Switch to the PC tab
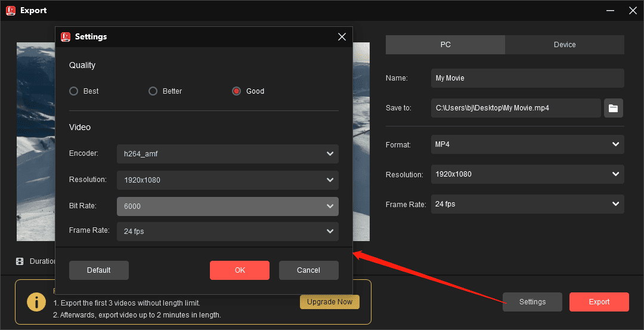The height and width of the screenshot is (330, 644). [445, 44]
